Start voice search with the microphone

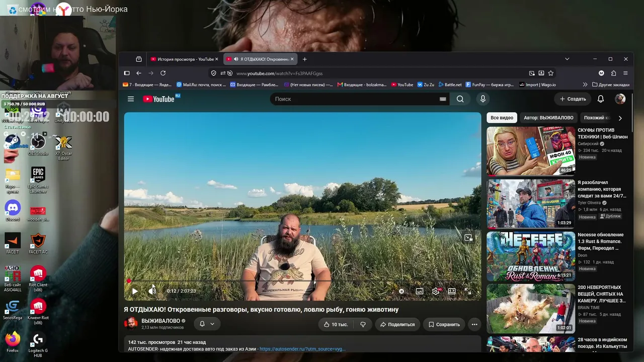483,99
